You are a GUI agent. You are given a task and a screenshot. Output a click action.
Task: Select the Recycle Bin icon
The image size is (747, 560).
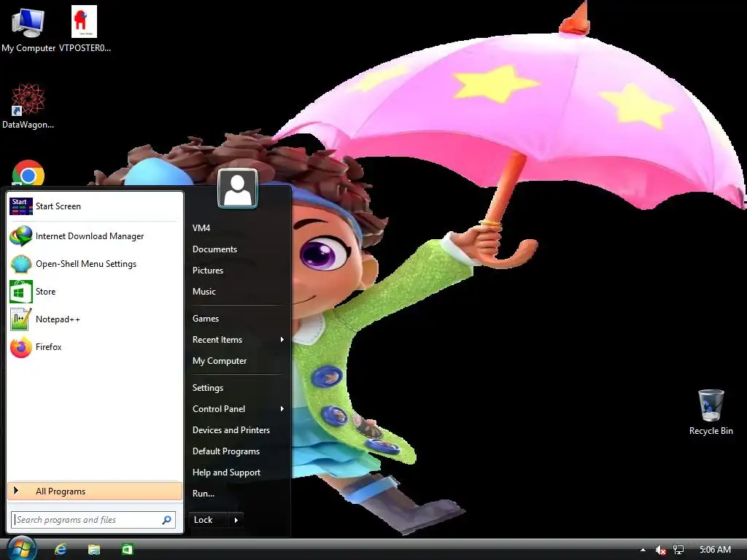(x=711, y=405)
